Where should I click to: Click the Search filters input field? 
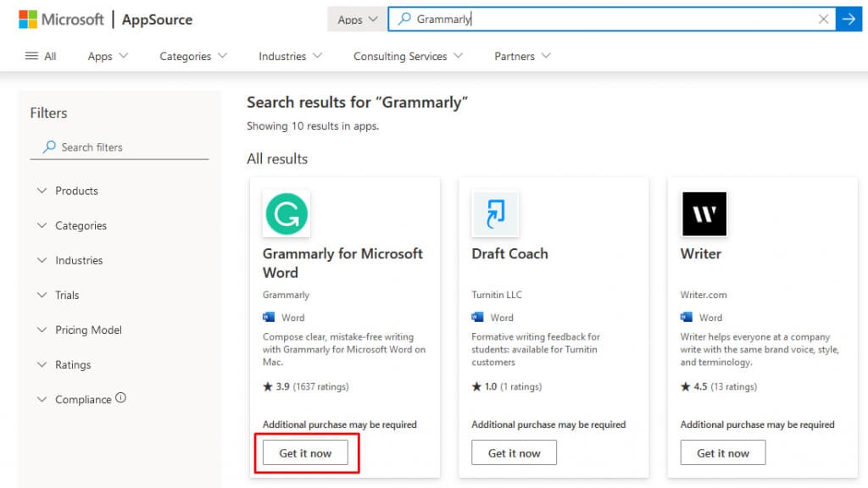[x=127, y=147]
